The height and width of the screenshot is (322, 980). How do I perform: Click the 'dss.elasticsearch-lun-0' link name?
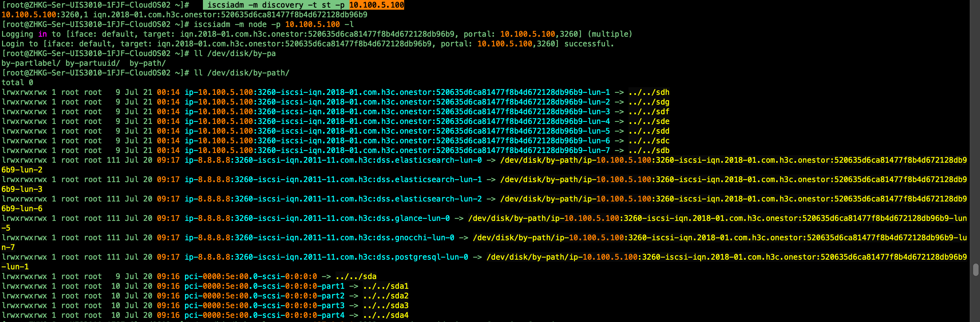click(333, 160)
